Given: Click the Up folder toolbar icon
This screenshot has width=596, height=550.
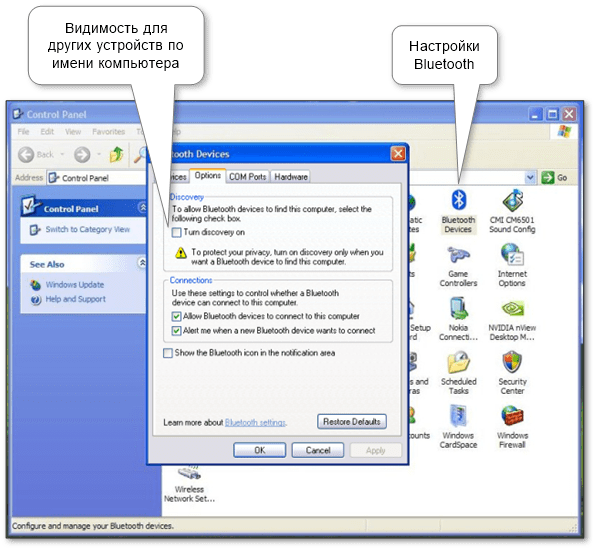Looking at the screenshot, I should point(116,154).
